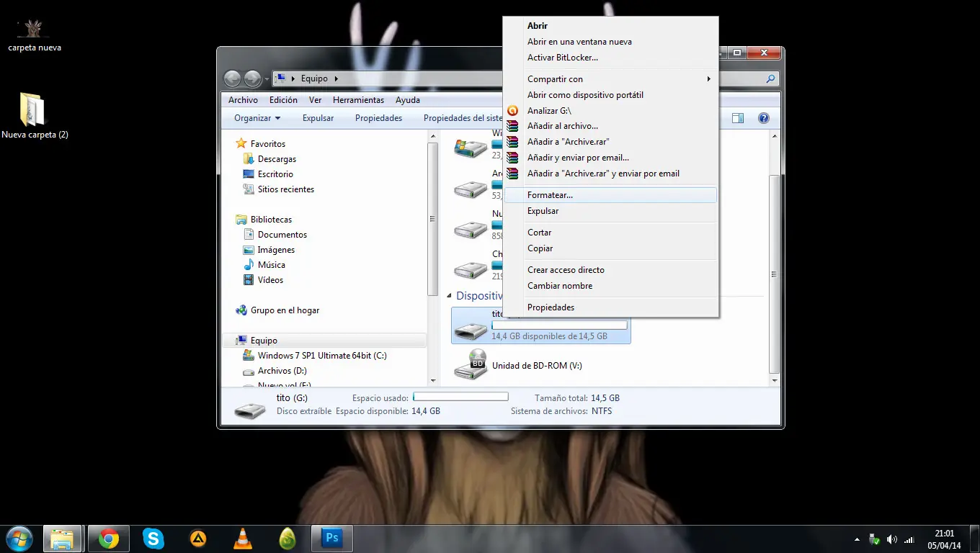The height and width of the screenshot is (553, 980).
Task: Click the Windows Start button
Action: click(19, 538)
